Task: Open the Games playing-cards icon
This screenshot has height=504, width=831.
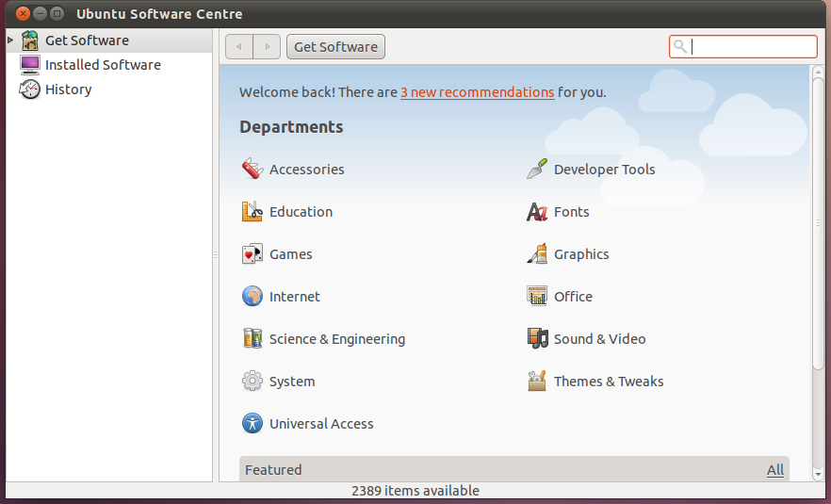Action: tap(253, 253)
